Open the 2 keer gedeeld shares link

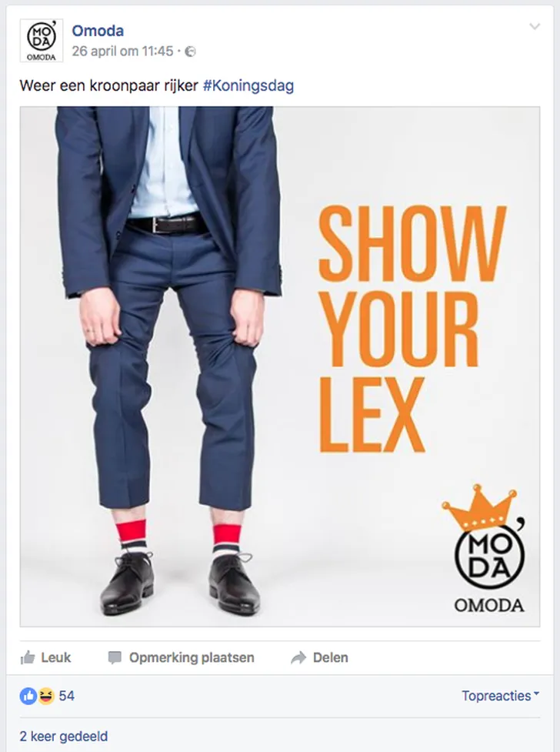[64, 736]
